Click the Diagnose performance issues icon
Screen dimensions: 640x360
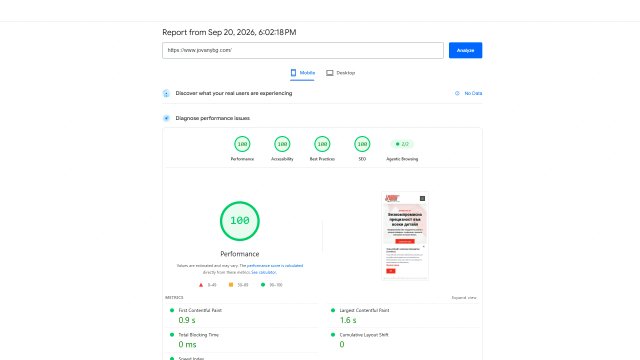pos(166,118)
